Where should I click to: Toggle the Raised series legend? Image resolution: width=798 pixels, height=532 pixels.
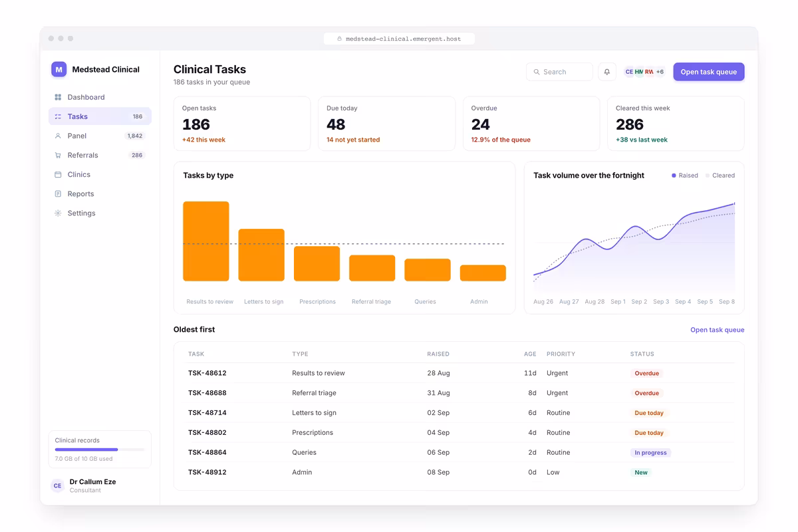[x=685, y=176]
